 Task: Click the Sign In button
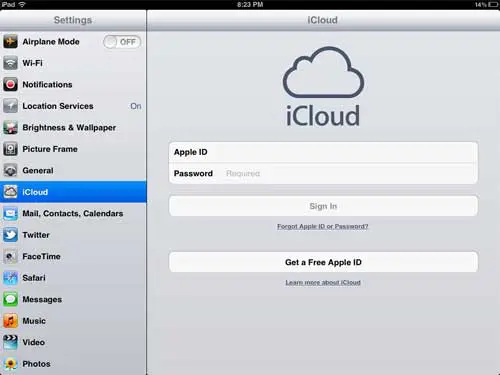pyautogui.click(x=323, y=206)
